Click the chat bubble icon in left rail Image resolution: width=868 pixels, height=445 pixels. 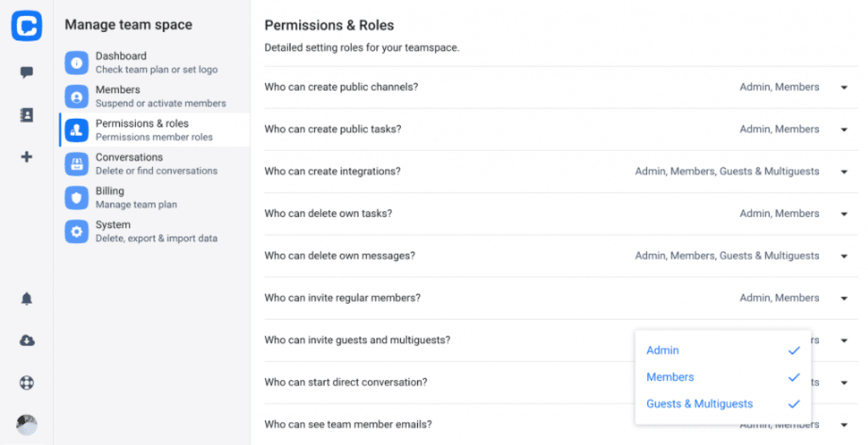pos(27,73)
